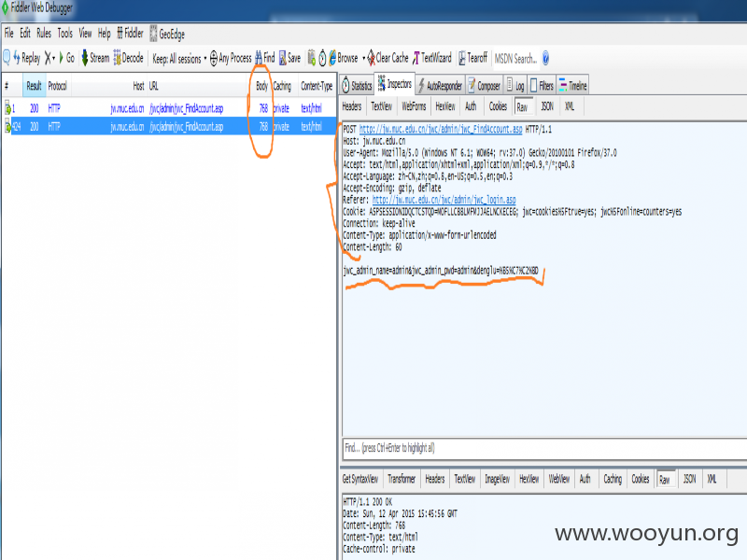Open response WebView tab
Screen dimensions: 747x560
coord(559,479)
